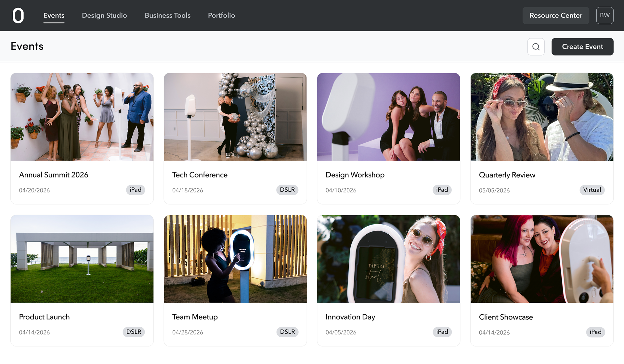Click the 04/10/2026 date on Design Workshop

pos(341,190)
